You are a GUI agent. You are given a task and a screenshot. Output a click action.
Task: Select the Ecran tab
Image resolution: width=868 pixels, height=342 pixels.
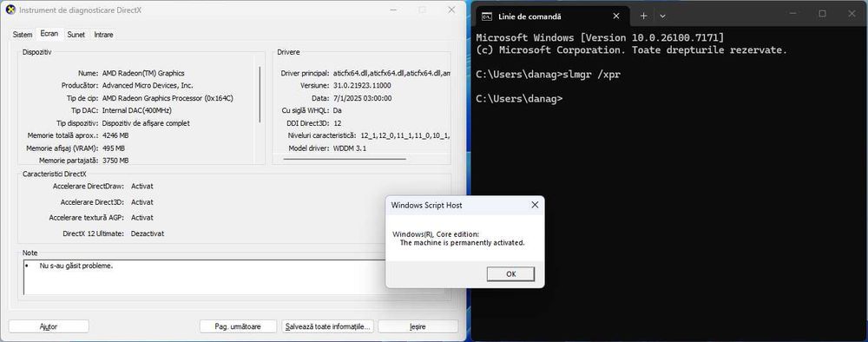tap(49, 33)
